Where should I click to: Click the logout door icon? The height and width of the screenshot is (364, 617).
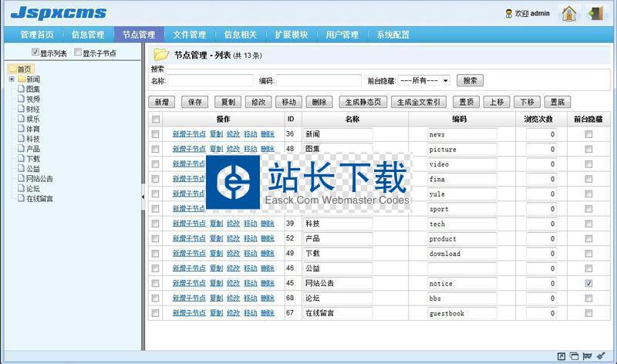[595, 13]
